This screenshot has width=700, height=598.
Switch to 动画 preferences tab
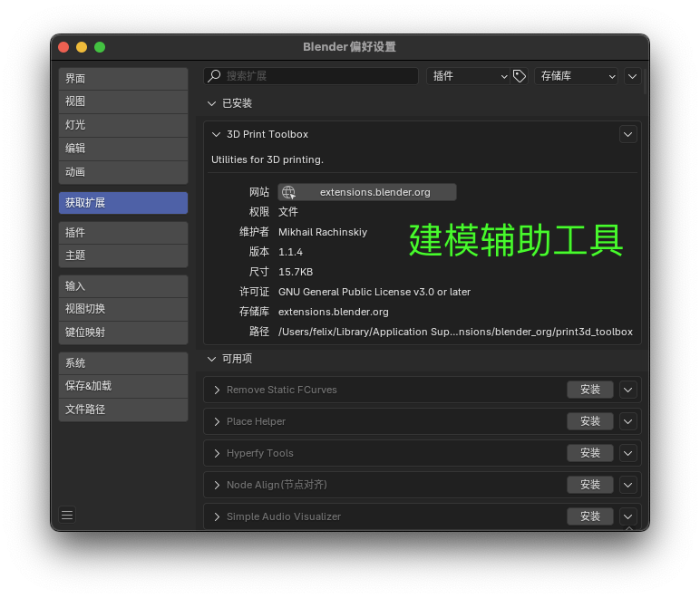tap(123, 172)
